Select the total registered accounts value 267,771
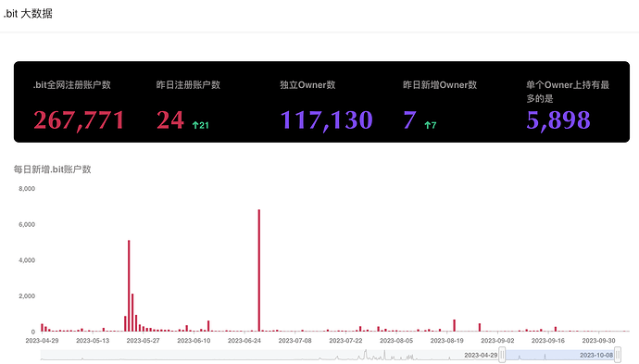Viewport: 639px width, 364px height. click(x=79, y=120)
